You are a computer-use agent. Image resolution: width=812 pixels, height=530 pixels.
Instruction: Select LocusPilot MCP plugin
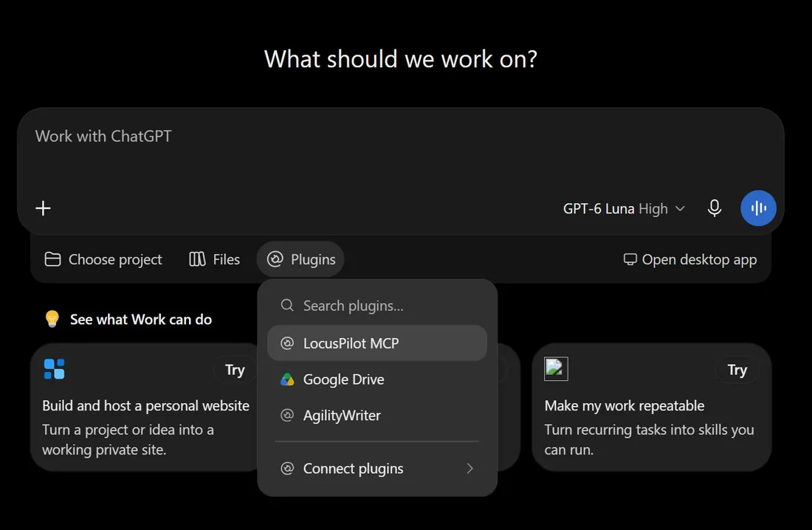tap(377, 343)
